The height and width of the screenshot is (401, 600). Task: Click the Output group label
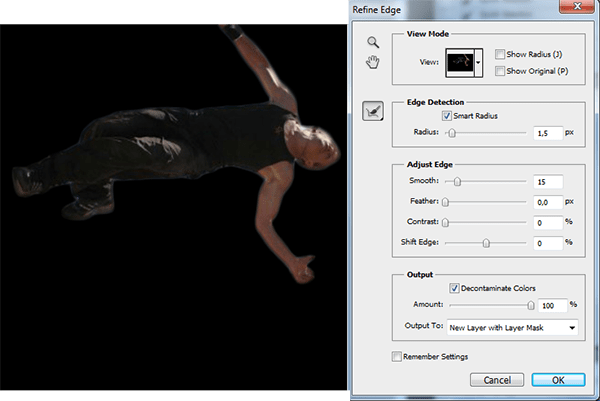click(420, 275)
